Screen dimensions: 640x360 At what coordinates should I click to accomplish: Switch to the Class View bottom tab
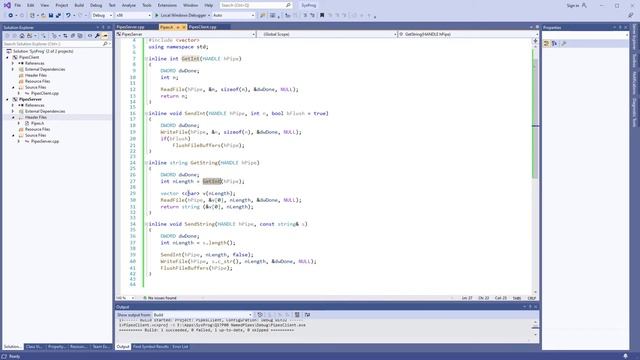[x=33, y=347]
